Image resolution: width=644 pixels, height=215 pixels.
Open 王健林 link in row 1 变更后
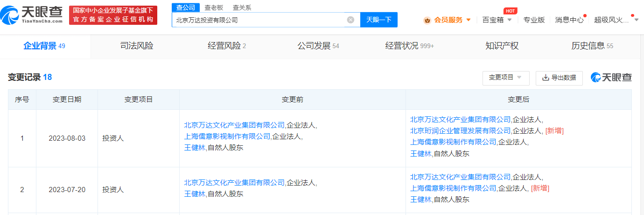pyautogui.click(x=421, y=153)
